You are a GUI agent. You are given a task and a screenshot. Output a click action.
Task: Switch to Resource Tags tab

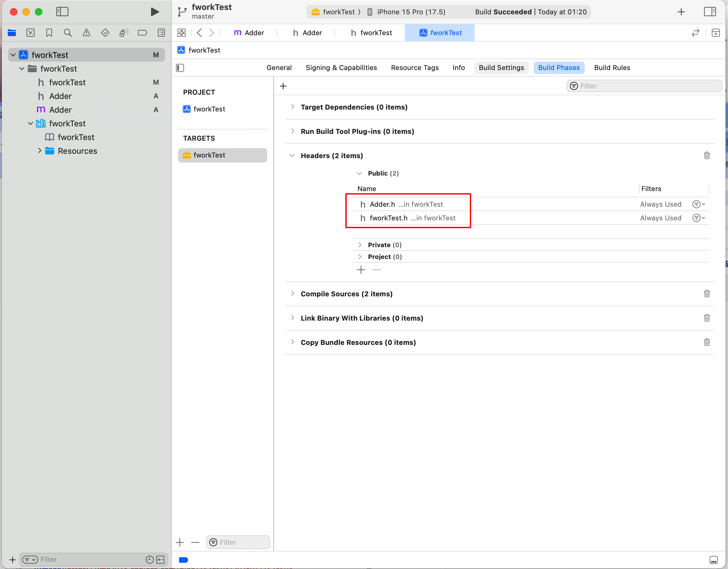coord(415,68)
